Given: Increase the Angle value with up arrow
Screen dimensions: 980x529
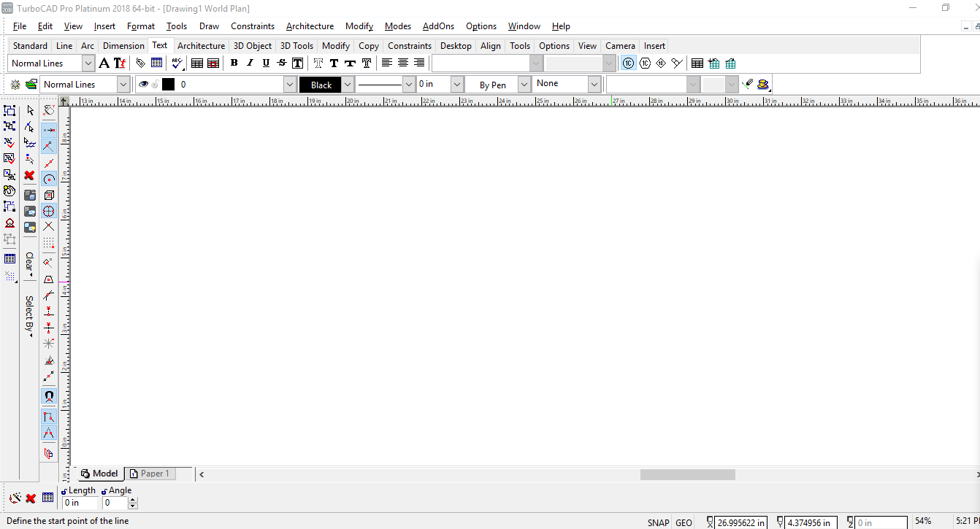Looking at the screenshot, I should (133, 500).
